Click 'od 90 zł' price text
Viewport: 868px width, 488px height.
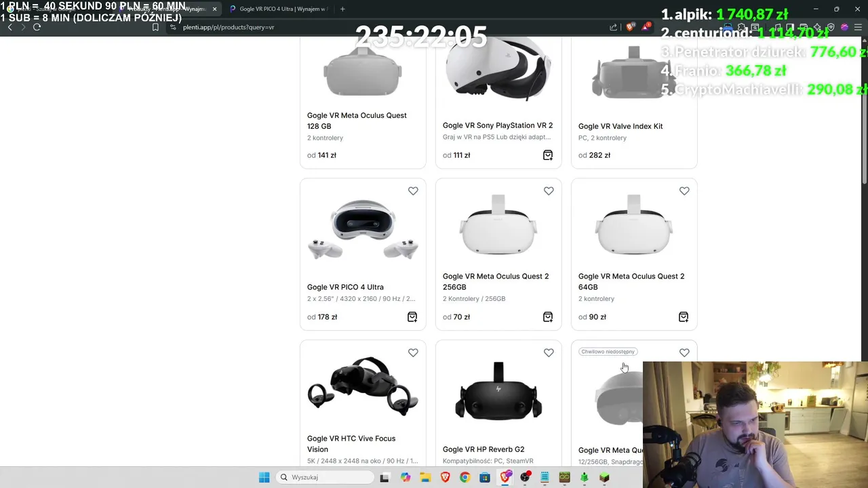(x=592, y=317)
